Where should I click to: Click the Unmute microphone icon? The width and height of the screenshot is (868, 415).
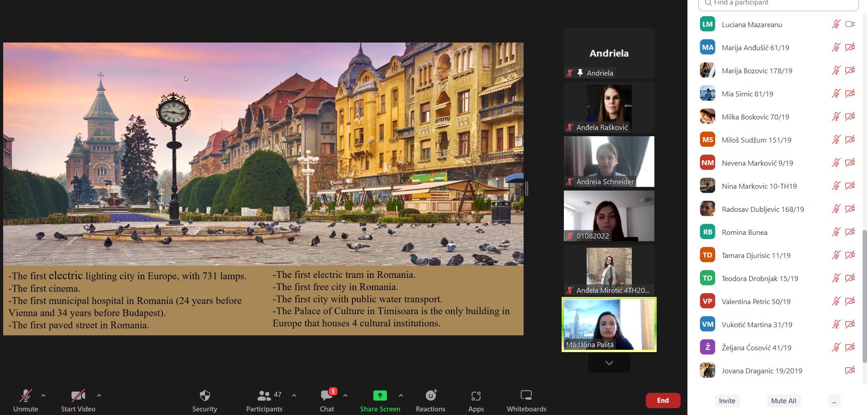tap(25, 396)
